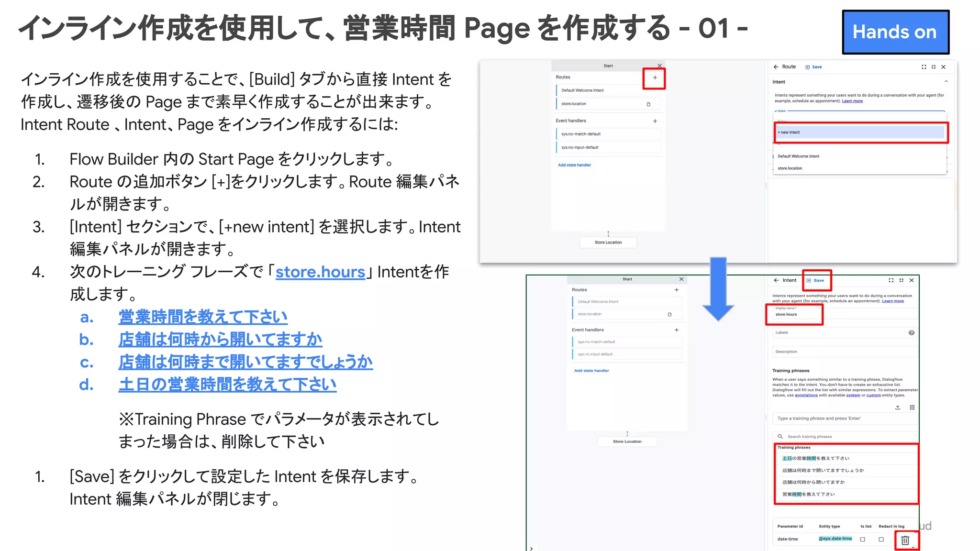Select training phrase '土日の営業時間を教えて下さい' in Intent panel
The image size is (980, 551).
[816, 458]
